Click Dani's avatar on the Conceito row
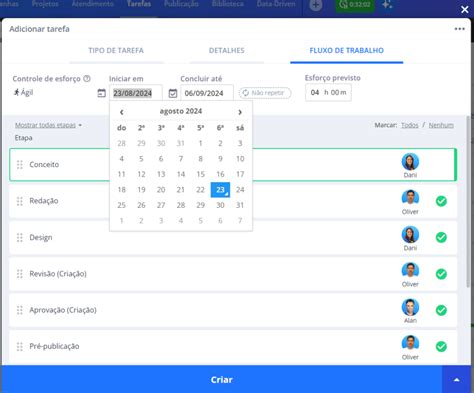The height and width of the screenshot is (393, 474). tap(410, 162)
